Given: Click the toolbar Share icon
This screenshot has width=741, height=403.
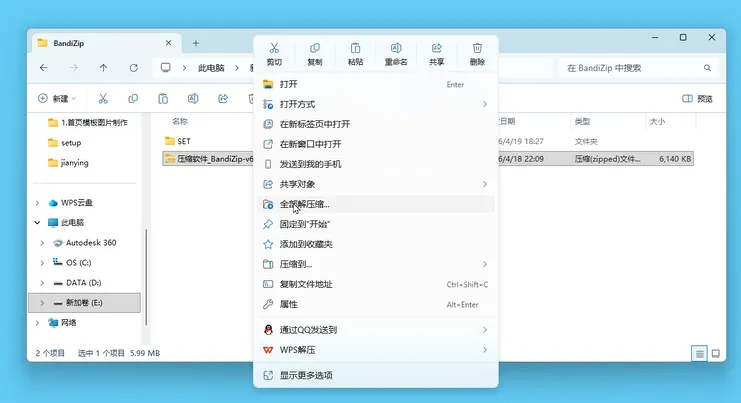Looking at the screenshot, I should 223,98.
